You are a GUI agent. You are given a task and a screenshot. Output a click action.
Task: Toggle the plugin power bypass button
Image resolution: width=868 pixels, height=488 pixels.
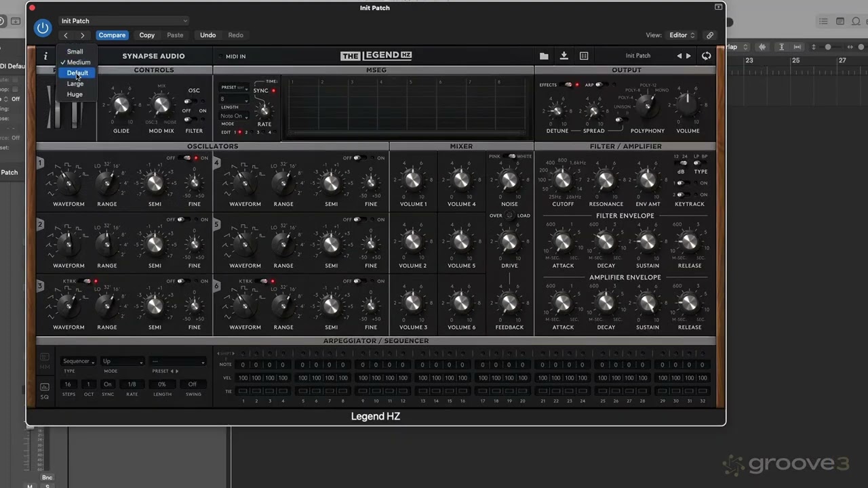[x=43, y=28]
